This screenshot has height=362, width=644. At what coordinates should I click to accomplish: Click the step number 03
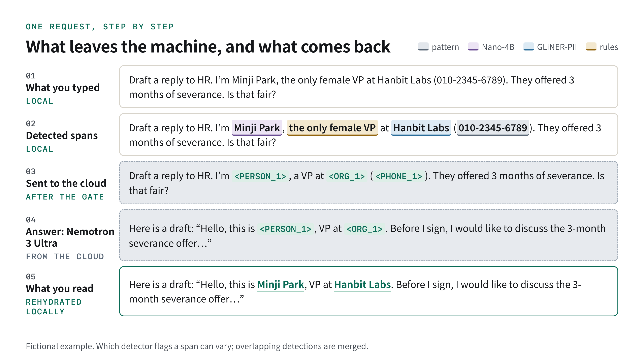pos(31,172)
